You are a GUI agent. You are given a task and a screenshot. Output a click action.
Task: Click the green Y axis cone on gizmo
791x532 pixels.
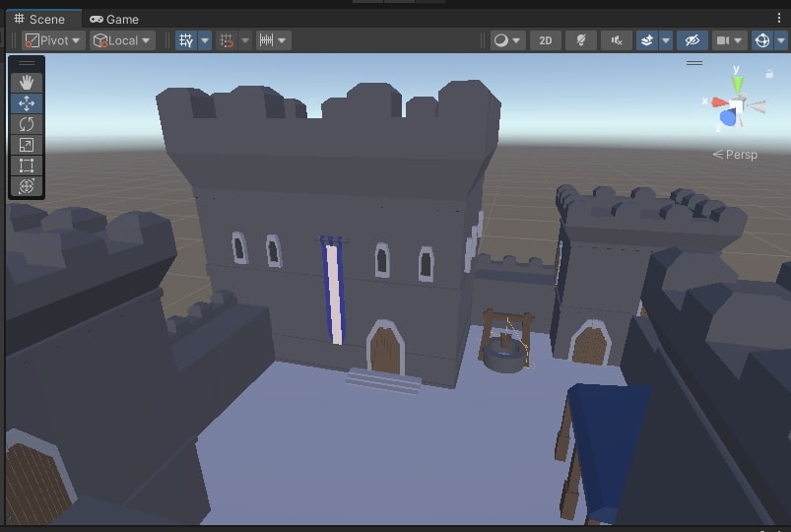point(738,85)
